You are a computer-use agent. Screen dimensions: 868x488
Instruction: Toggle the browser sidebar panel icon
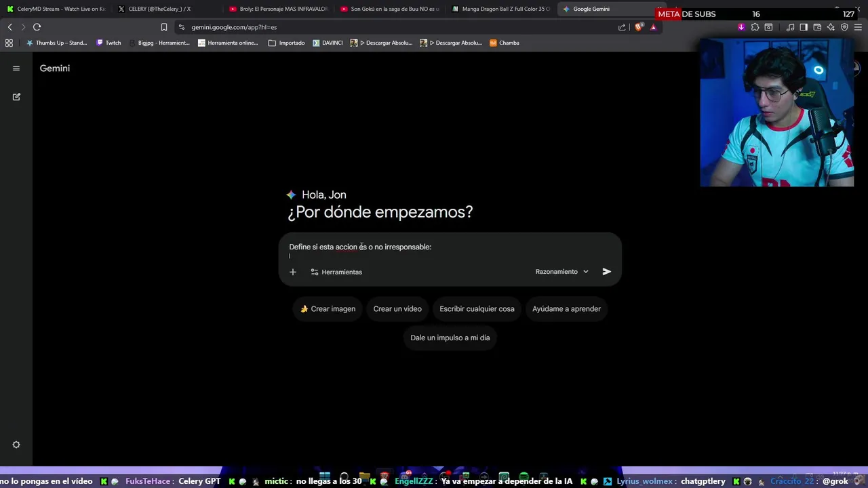click(804, 27)
